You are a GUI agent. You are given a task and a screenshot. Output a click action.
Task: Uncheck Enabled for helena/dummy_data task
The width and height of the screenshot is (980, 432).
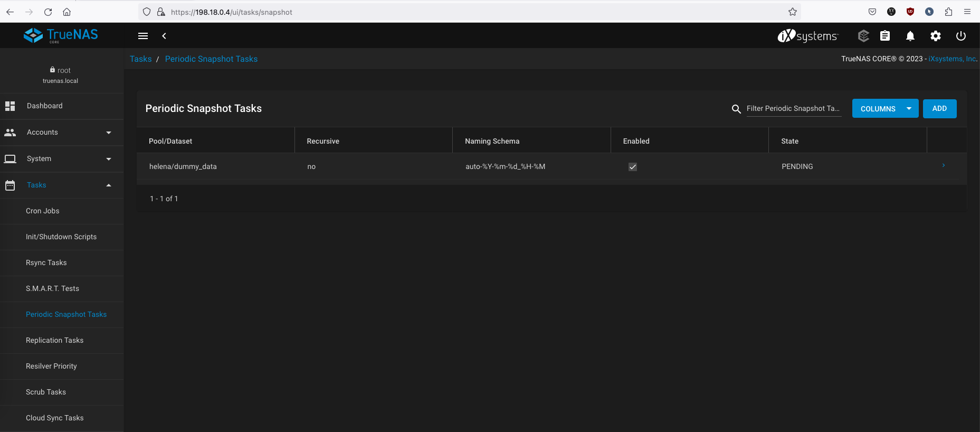point(633,167)
